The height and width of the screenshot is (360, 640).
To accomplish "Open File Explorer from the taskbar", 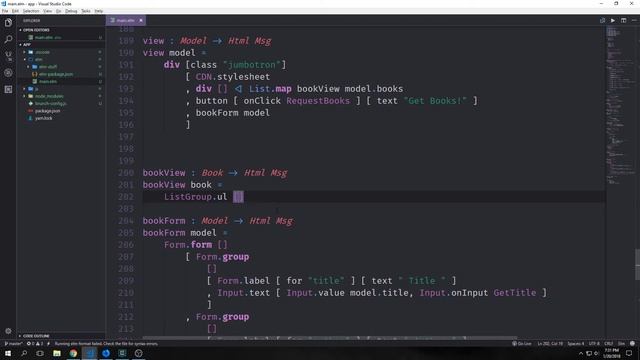I will click(x=57, y=353).
